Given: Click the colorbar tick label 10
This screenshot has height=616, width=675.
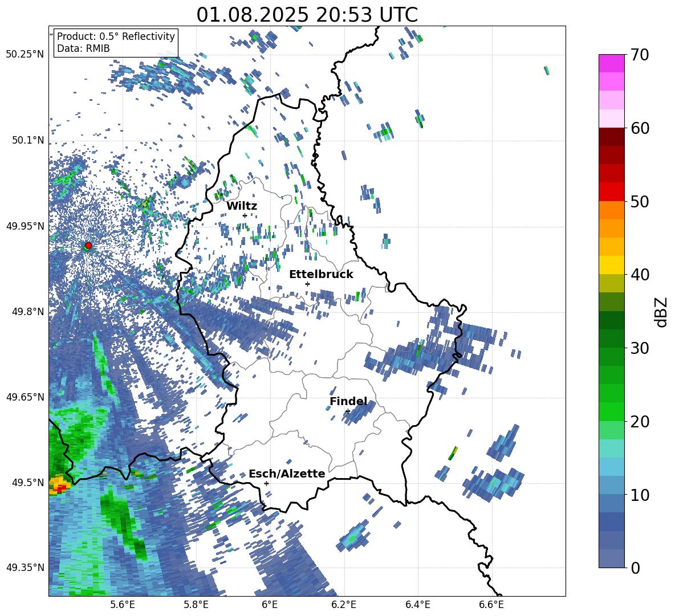Looking at the screenshot, I should [640, 495].
